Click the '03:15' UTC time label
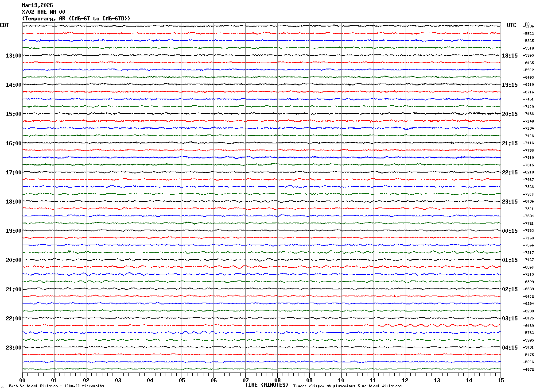The height and width of the screenshot is (392, 536). coord(510,319)
